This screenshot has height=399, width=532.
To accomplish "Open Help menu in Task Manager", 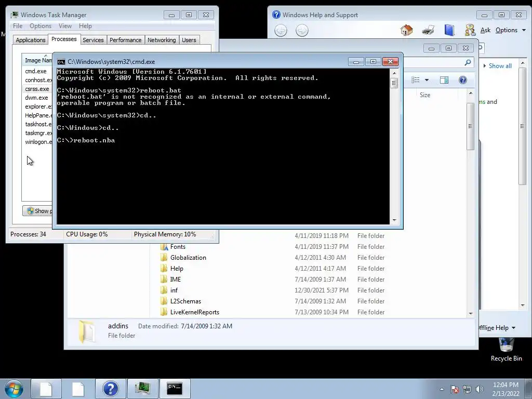I will (85, 26).
